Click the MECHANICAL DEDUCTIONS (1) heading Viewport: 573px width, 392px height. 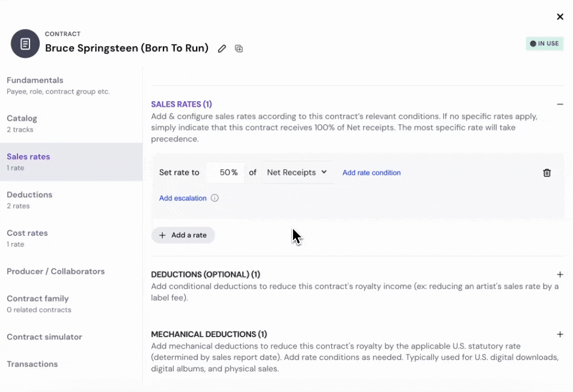(x=209, y=334)
